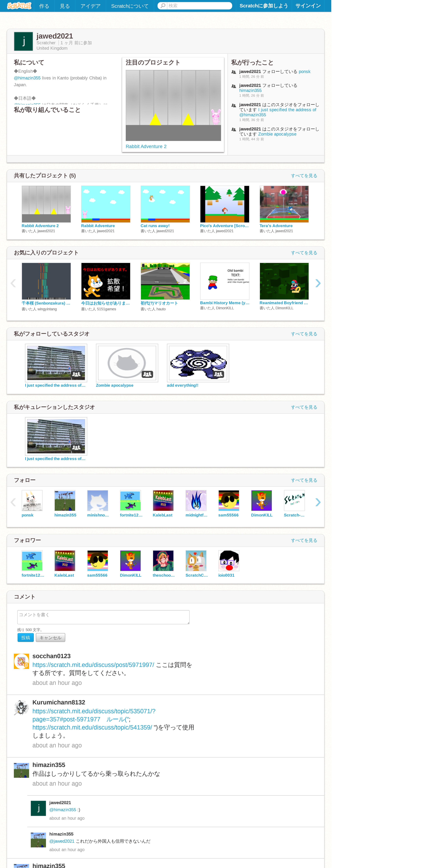434x868 pixels.
Task: Click socchan0123 username in comments
Action: 52,656
